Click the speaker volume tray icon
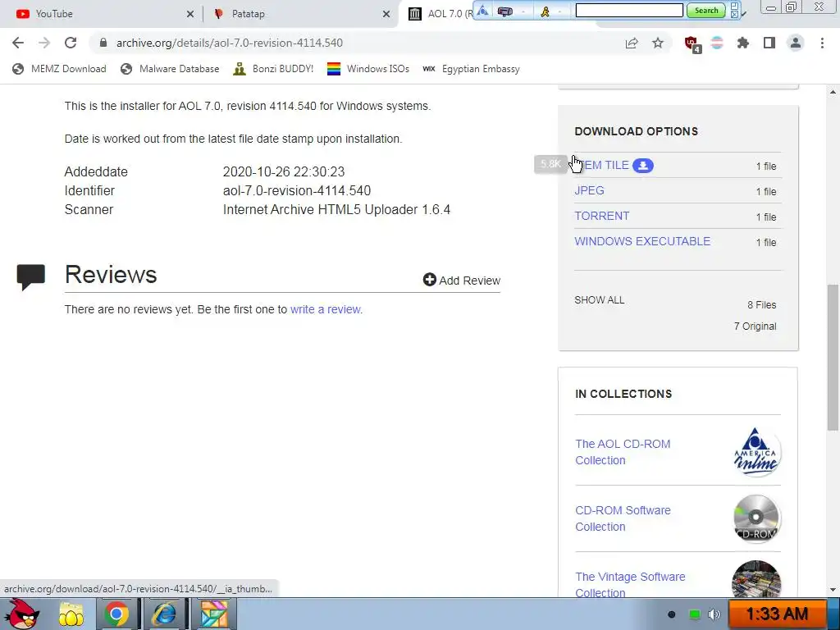Screen dimensions: 840x630 [714, 614]
